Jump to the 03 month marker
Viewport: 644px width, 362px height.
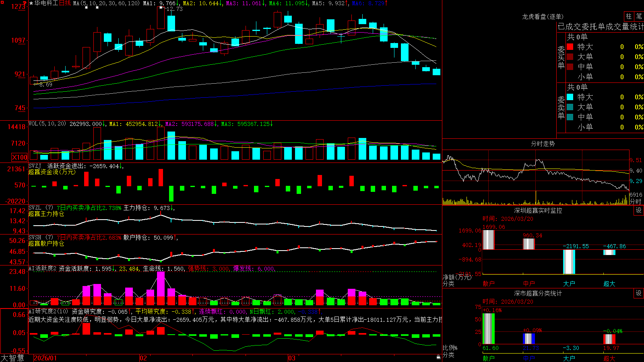[x=292, y=358]
